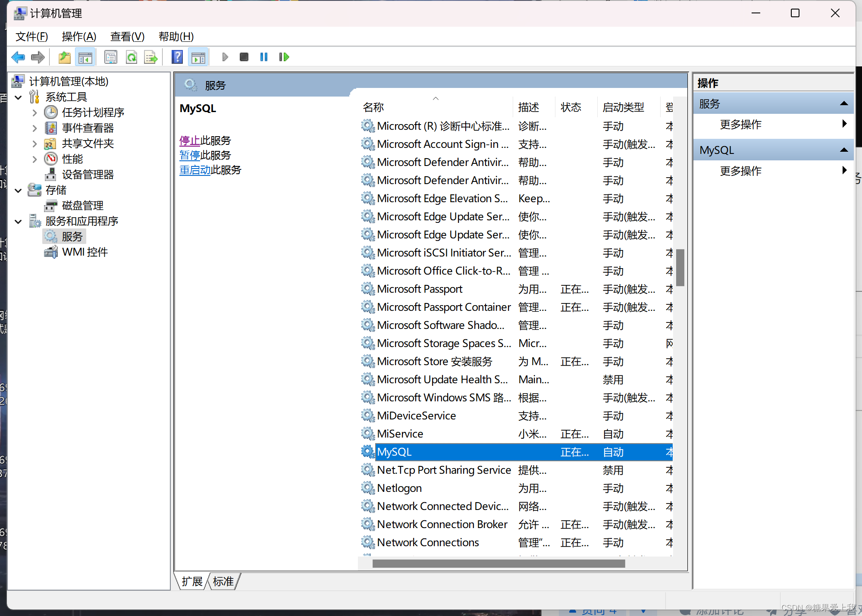Screen dimensions: 862x616
Task: Click the 暂停 this service link
Action: pos(190,155)
